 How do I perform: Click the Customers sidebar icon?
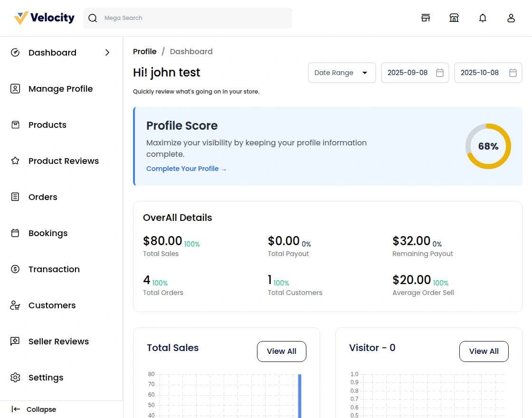click(15, 305)
